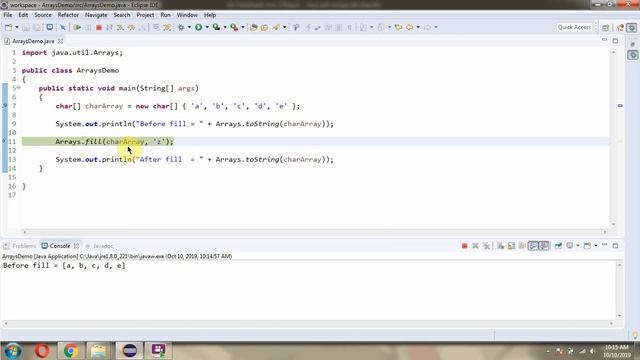Viewport: 640px width, 360px height.
Task: Click the yellow Forward navigation arrow
Action: pos(409,27)
